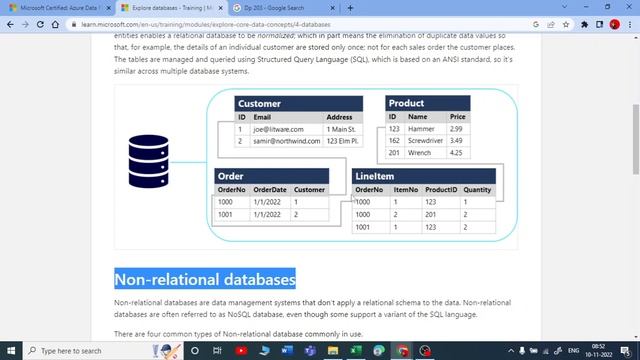Open the tab search dropdown arrow
The height and width of the screenshot is (360, 640).
coord(564,7)
